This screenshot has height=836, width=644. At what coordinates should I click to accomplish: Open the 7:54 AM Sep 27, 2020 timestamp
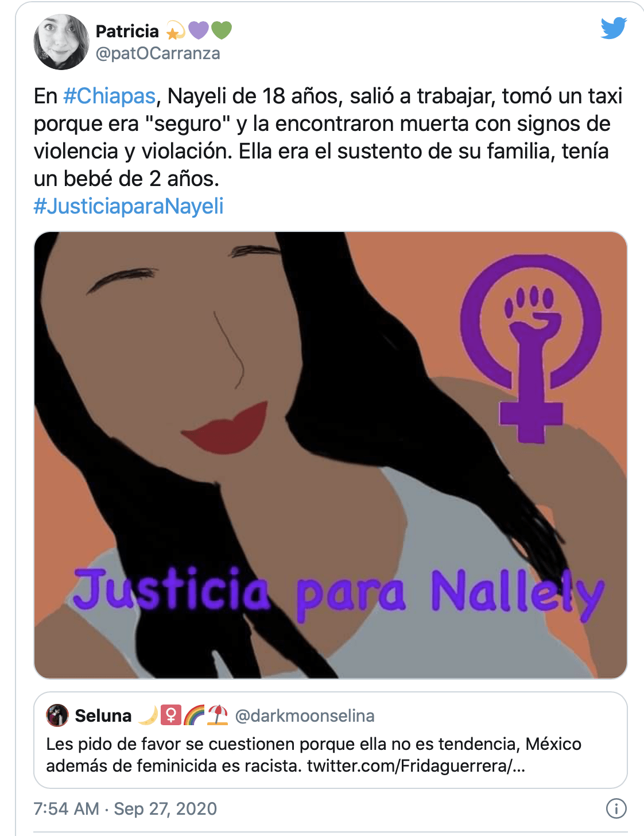point(125,808)
